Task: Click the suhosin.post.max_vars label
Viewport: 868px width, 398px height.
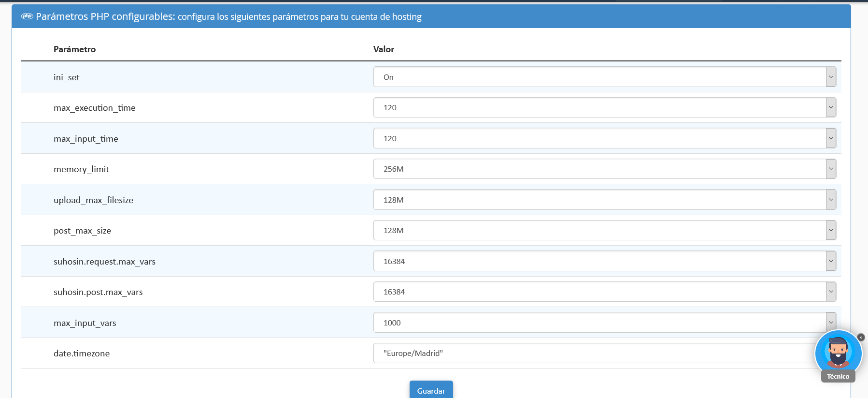Action: (98, 292)
